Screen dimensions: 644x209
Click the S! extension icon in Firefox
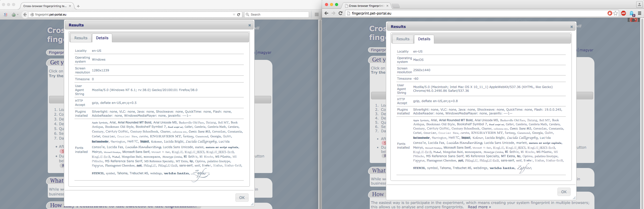6,15
